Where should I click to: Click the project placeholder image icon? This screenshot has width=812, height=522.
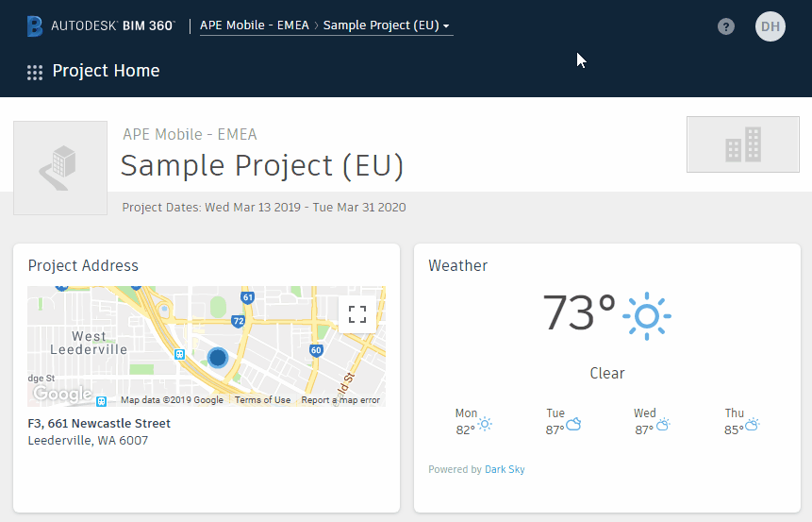pyautogui.click(x=60, y=168)
